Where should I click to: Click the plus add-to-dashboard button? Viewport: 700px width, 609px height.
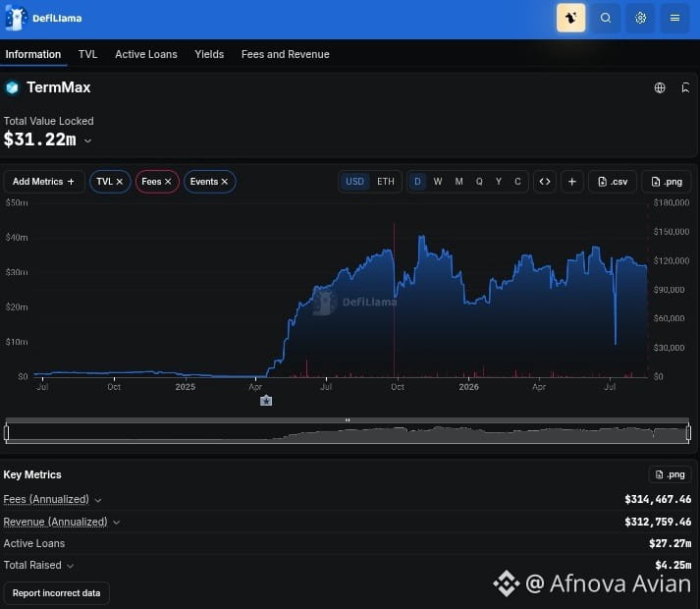(x=571, y=182)
